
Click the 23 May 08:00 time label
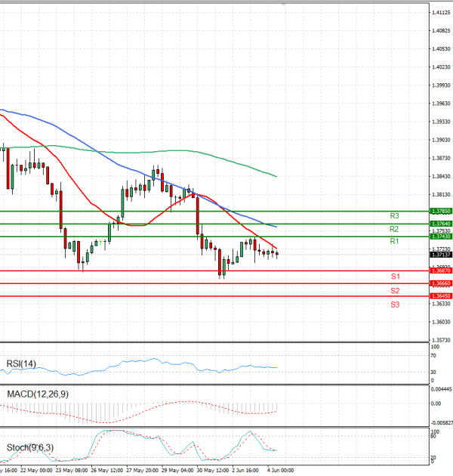point(72,470)
